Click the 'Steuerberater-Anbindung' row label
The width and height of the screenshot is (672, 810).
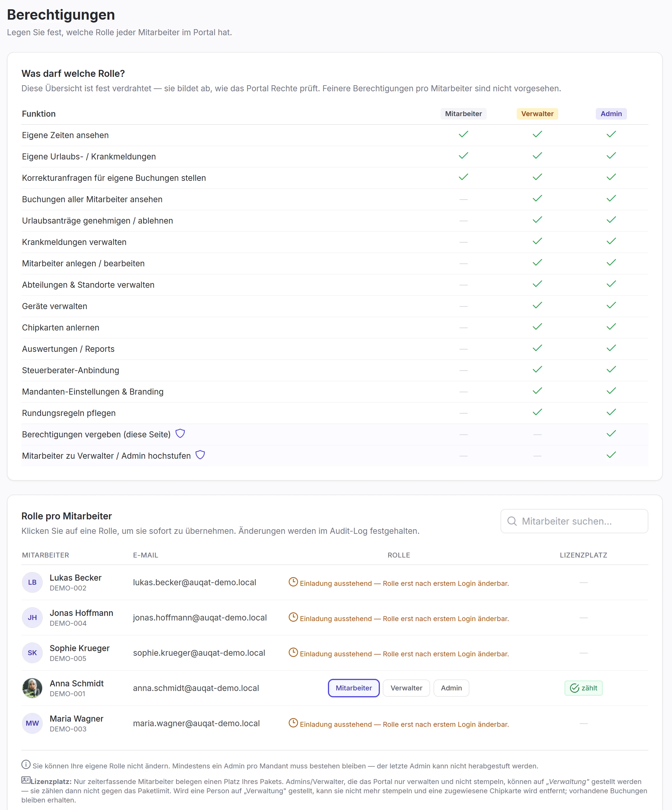[70, 370]
